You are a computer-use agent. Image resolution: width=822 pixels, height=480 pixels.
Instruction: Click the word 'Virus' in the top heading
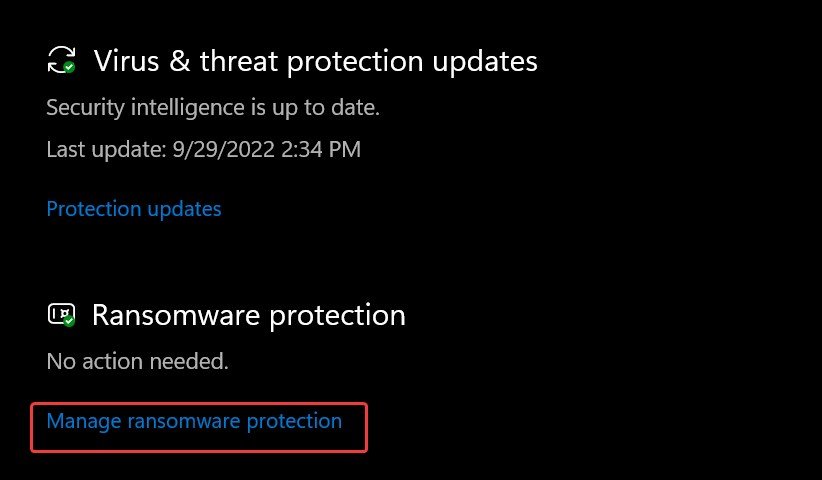(x=123, y=61)
